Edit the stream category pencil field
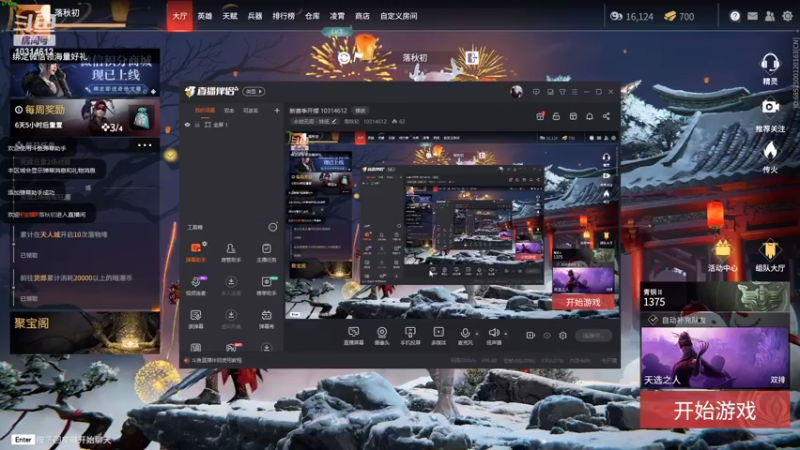The height and width of the screenshot is (450, 800). coord(315,121)
